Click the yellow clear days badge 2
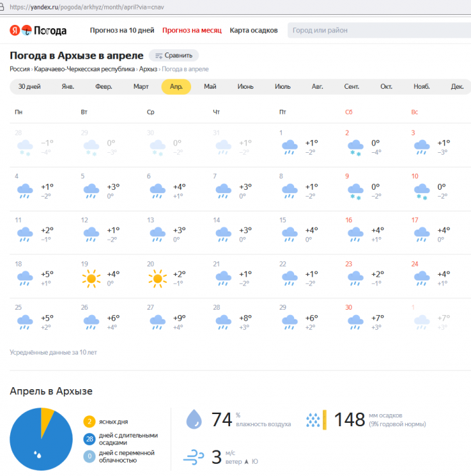Viewport: 471px width, 476px height. [x=89, y=421]
